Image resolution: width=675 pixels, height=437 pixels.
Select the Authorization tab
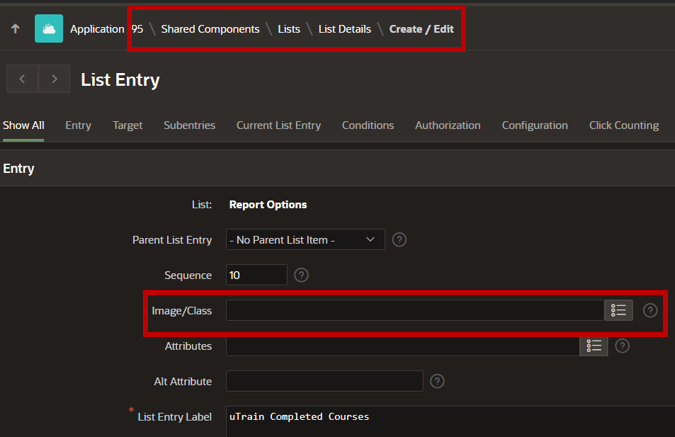click(x=448, y=125)
